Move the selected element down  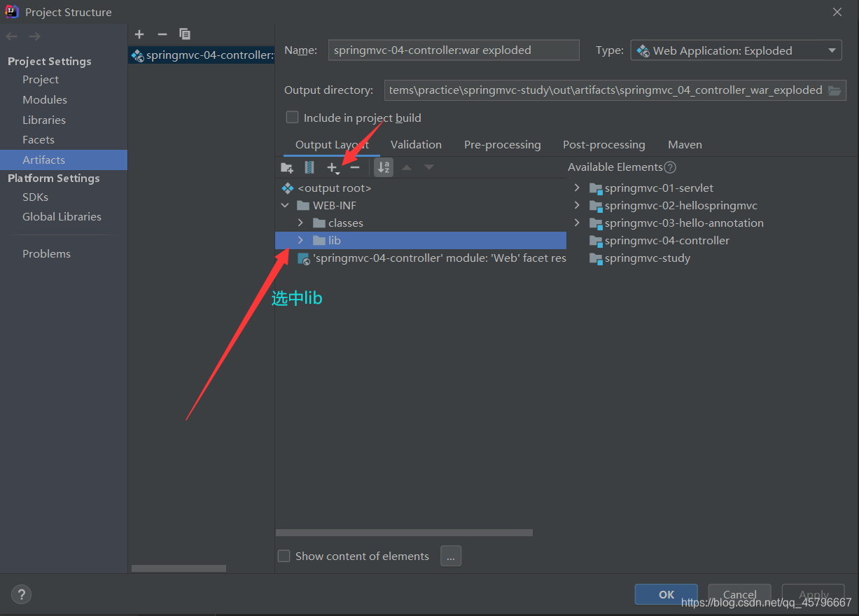click(429, 167)
